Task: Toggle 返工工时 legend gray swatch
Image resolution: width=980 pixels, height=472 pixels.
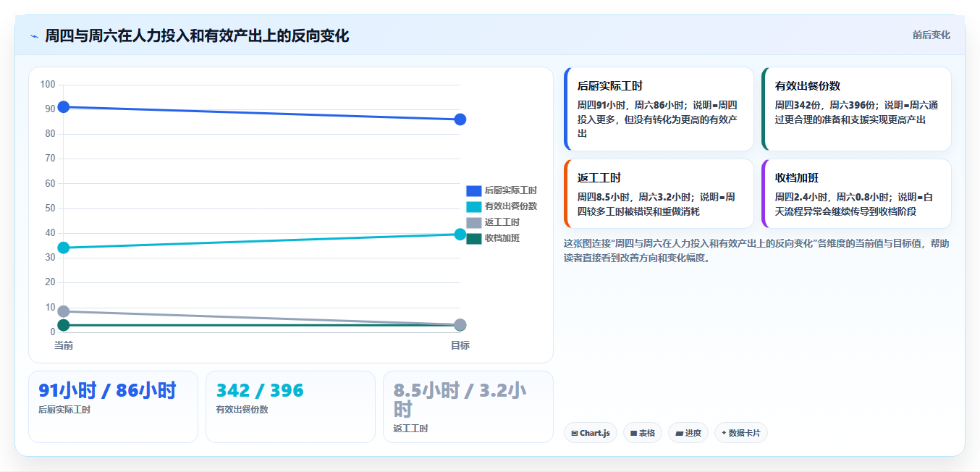Action: click(x=473, y=222)
